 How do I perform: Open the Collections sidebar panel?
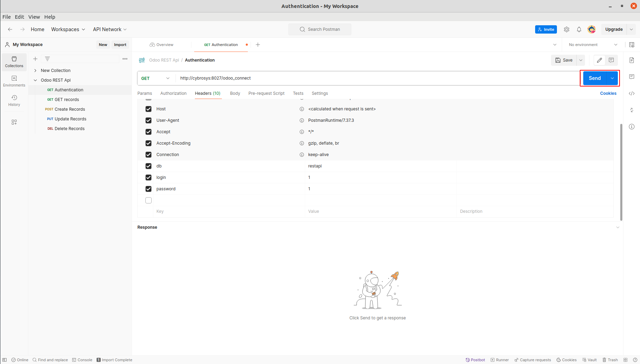(x=14, y=62)
